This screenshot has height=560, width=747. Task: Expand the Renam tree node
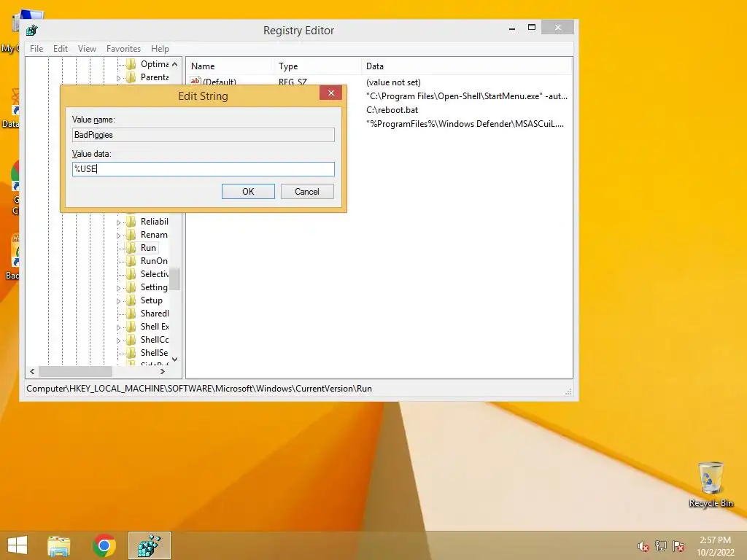click(119, 236)
